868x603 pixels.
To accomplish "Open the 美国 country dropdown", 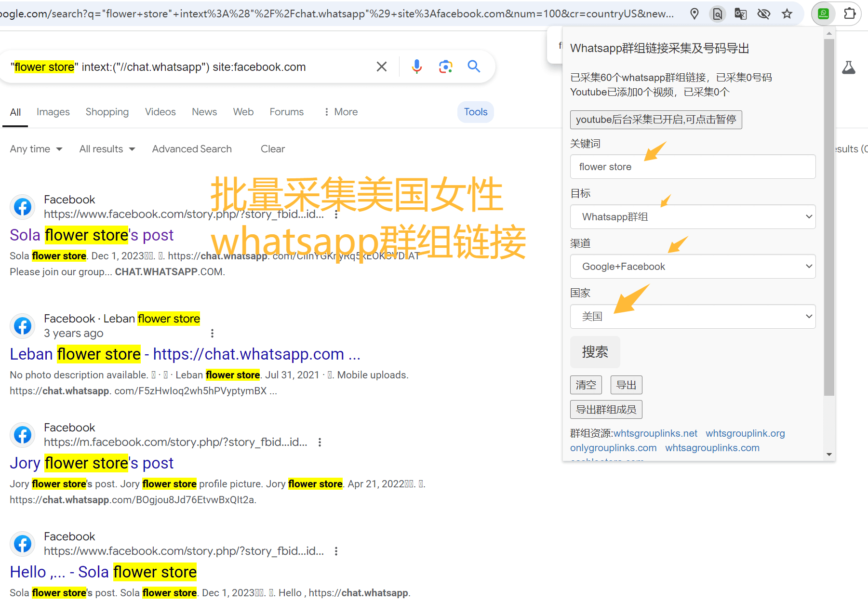I will click(693, 317).
